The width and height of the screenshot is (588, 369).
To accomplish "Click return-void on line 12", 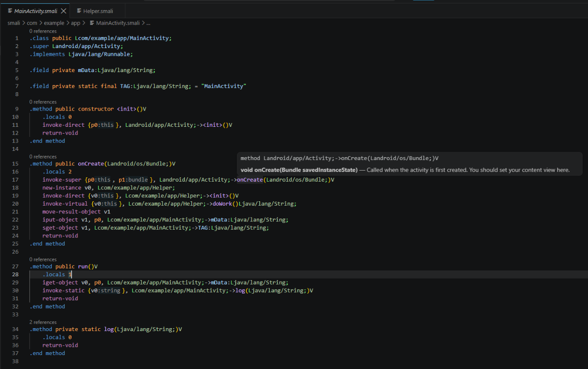I will [x=60, y=133].
